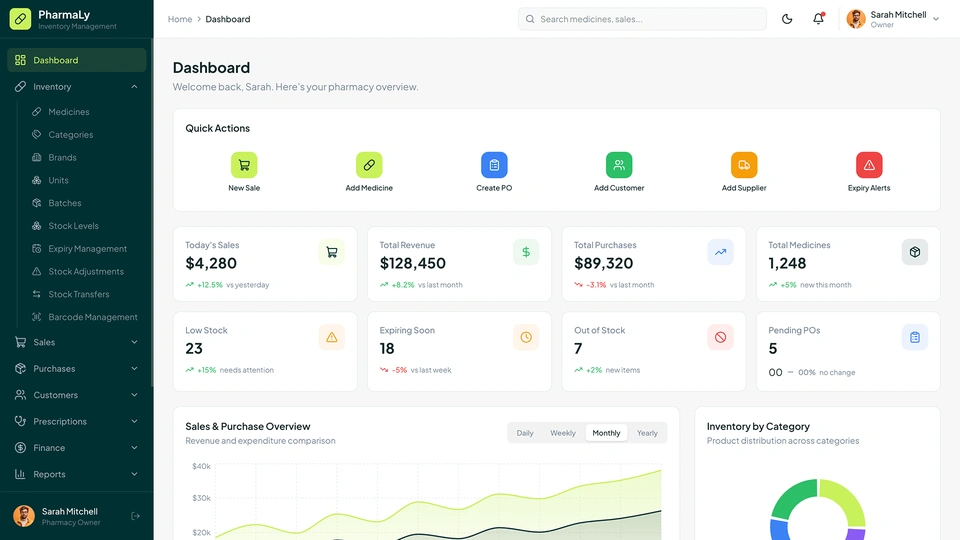This screenshot has height=540, width=960.
Task: Click the cart icon in Today's Sales card
Action: pos(331,252)
